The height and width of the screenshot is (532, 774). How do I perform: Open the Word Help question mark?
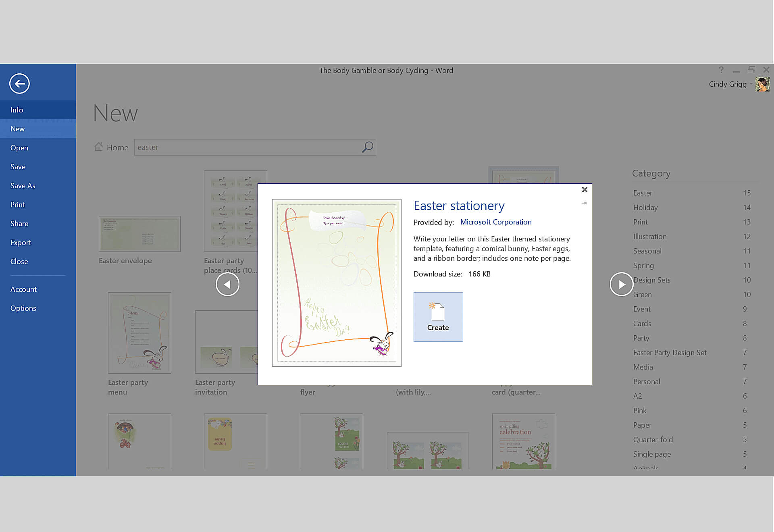point(721,70)
